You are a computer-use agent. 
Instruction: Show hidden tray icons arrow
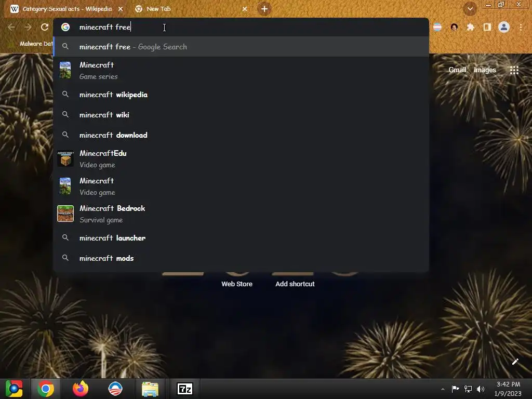[443, 389]
